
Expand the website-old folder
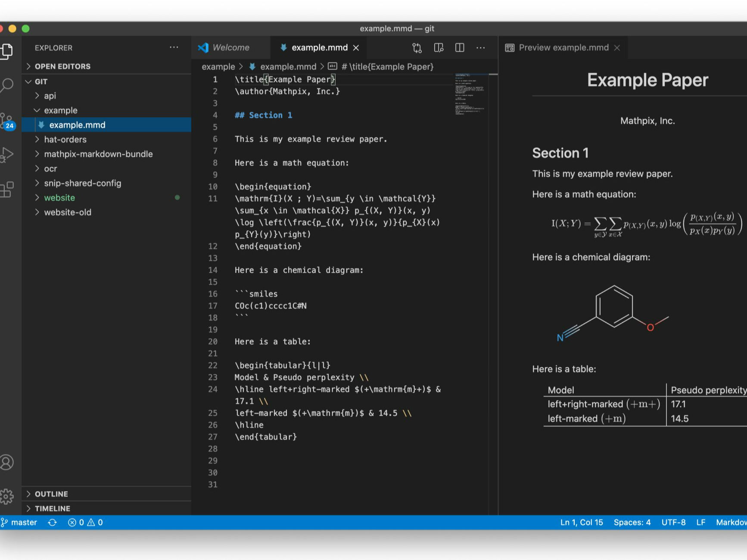pyautogui.click(x=106, y=212)
